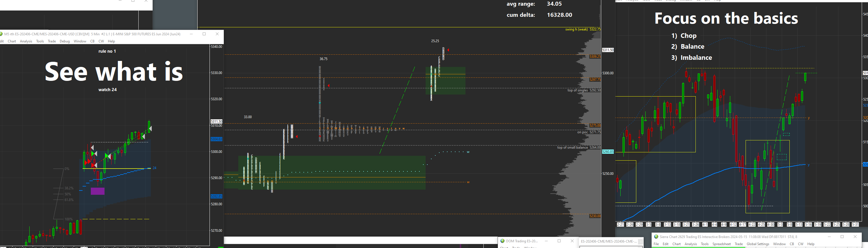Open File menu in main Sierra Chart window
Viewport: 868px width, 248px height.
click(656, 244)
